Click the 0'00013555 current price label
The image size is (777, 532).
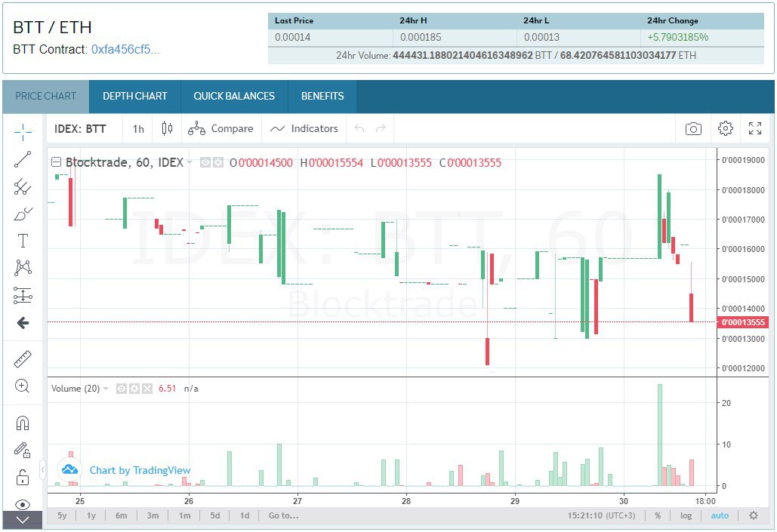tap(743, 322)
